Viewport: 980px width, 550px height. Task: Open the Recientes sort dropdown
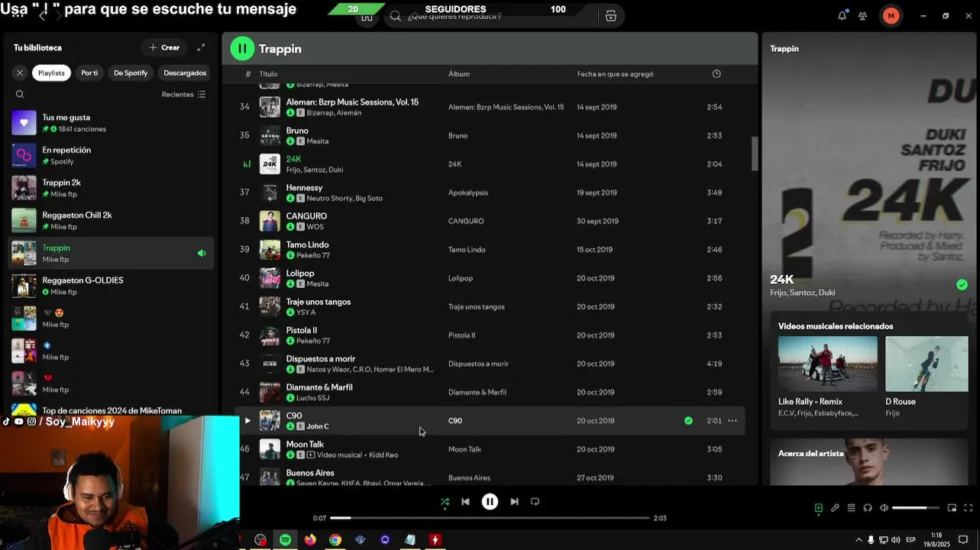tap(183, 95)
